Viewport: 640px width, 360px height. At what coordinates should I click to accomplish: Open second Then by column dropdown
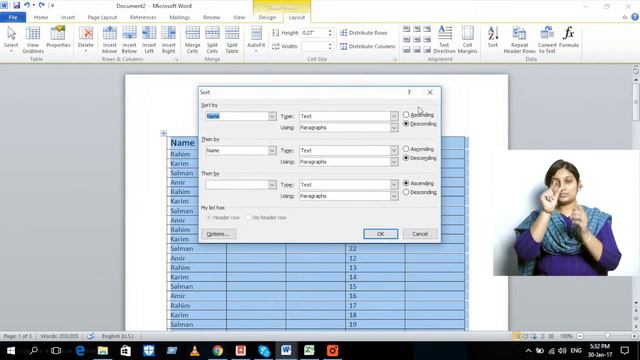[272, 185]
